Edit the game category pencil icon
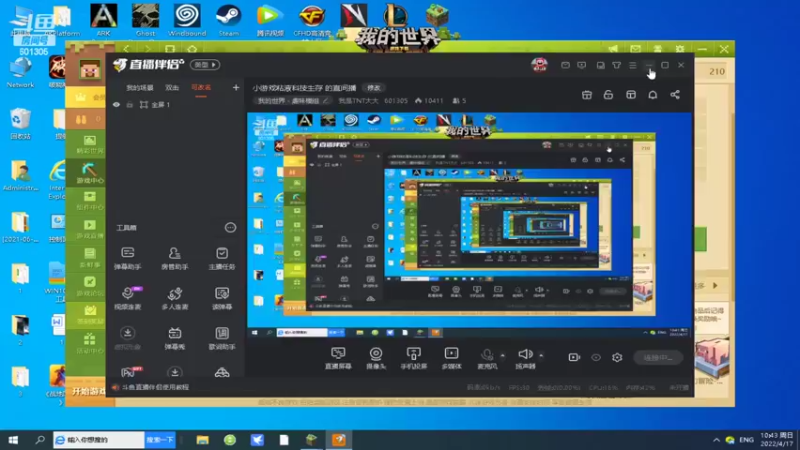This screenshot has height=450, width=800. tap(326, 101)
